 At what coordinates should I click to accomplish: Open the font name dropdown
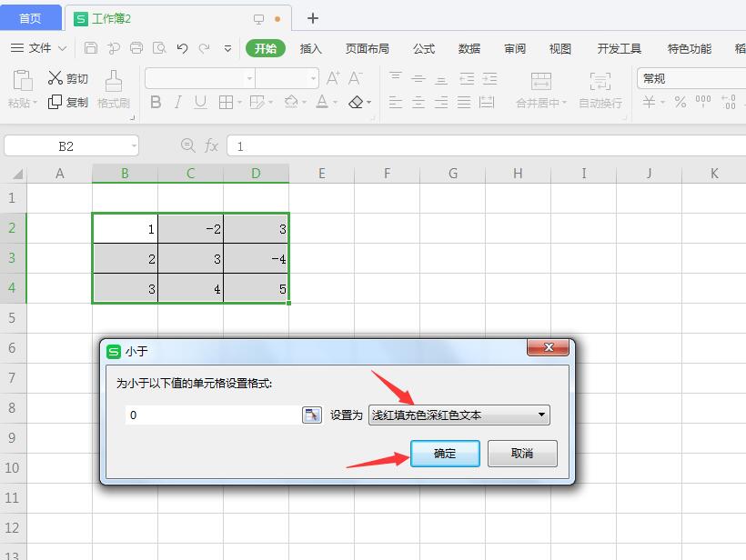[x=249, y=78]
